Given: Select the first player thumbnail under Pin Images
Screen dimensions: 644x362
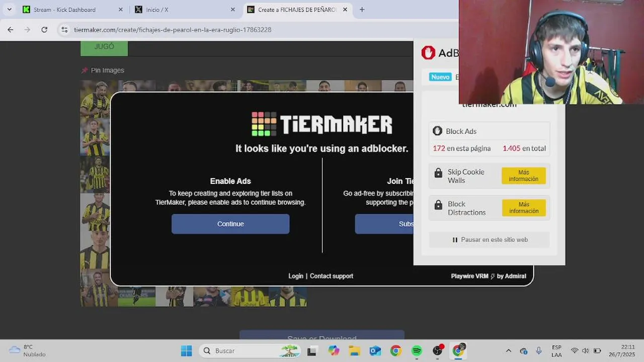Looking at the screenshot, I should pyautogui.click(x=95, y=99).
